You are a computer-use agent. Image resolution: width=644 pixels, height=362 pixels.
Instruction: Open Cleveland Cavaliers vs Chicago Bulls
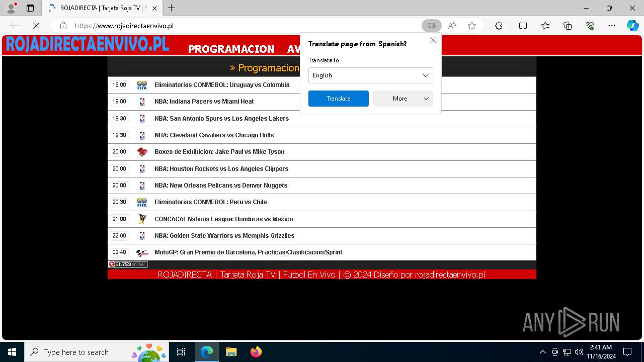[214, 135]
